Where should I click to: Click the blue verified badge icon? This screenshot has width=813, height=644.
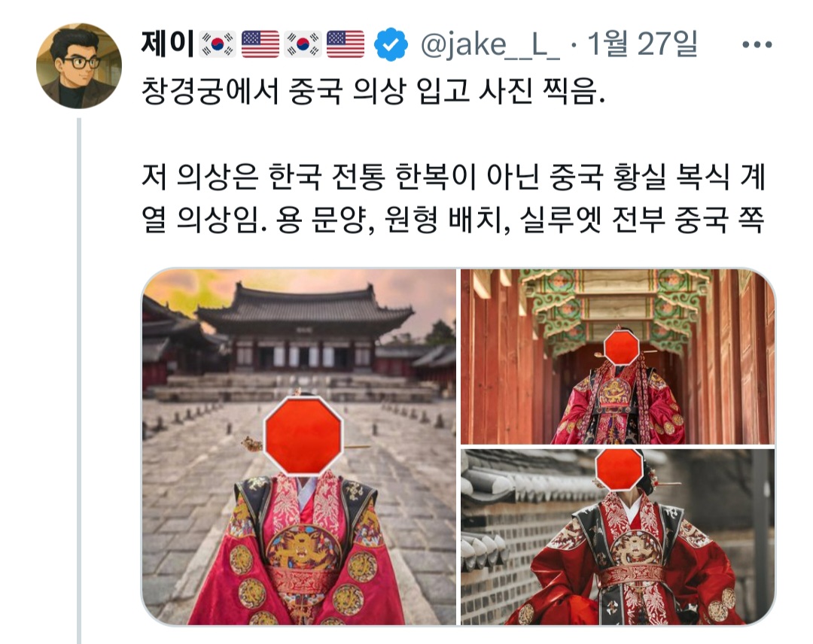[x=390, y=44]
